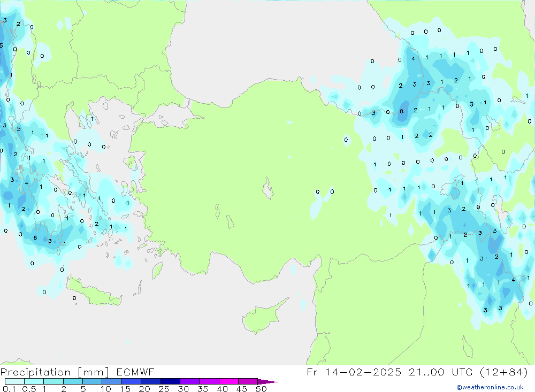Click the 0.5–1 mm legend color box
The width and height of the screenshot is (535, 392).
click(x=34, y=381)
